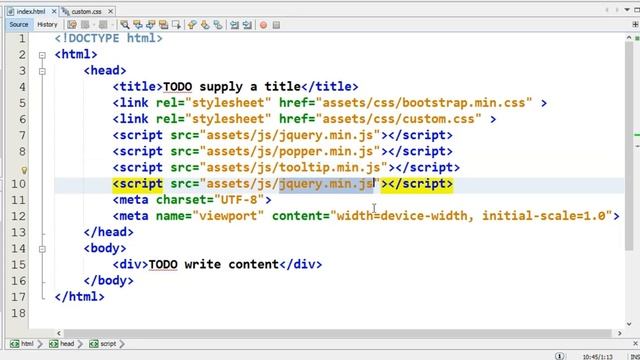The width and height of the screenshot is (640, 360).
Task: Click the Last Edit toolbar icon
Action: coord(72,25)
